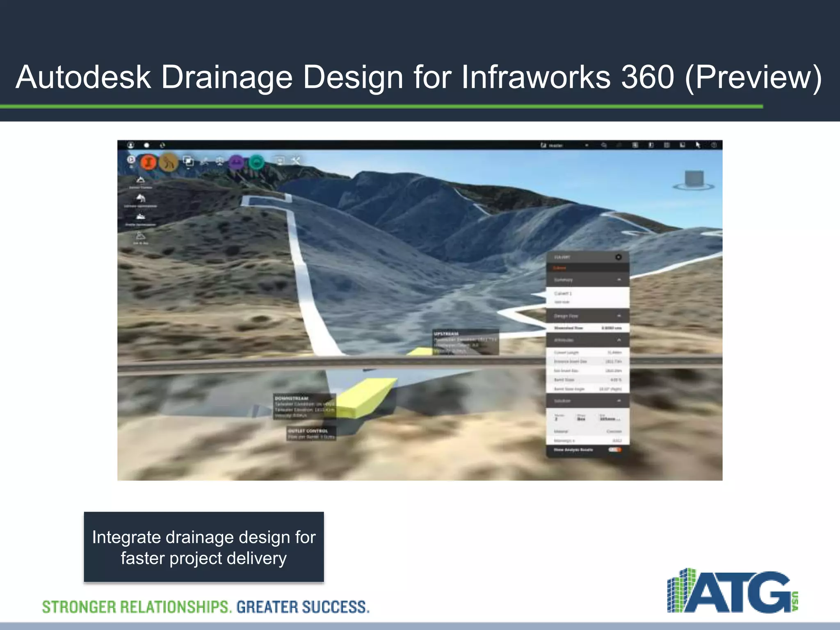Toggle the Show Analysis Results switch
840x630 pixels.
click(x=614, y=450)
